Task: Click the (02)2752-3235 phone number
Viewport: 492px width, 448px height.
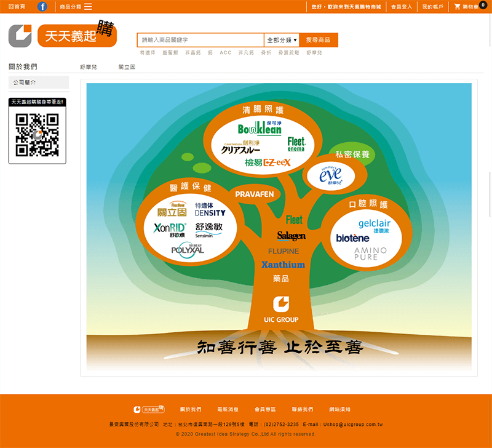Action: pyautogui.click(x=281, y=425)
